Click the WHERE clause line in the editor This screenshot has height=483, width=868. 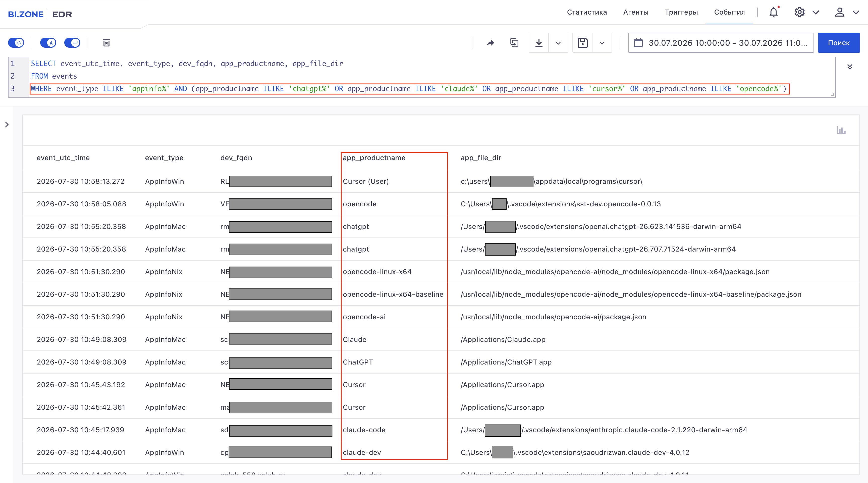(x=409, y=89)
